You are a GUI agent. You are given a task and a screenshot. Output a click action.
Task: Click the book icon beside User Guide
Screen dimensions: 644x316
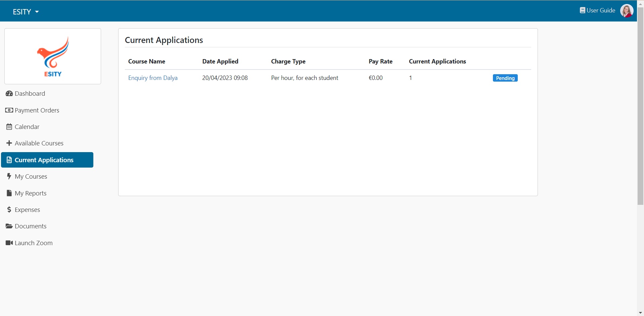pyautogui.click(x=583, y=10)
